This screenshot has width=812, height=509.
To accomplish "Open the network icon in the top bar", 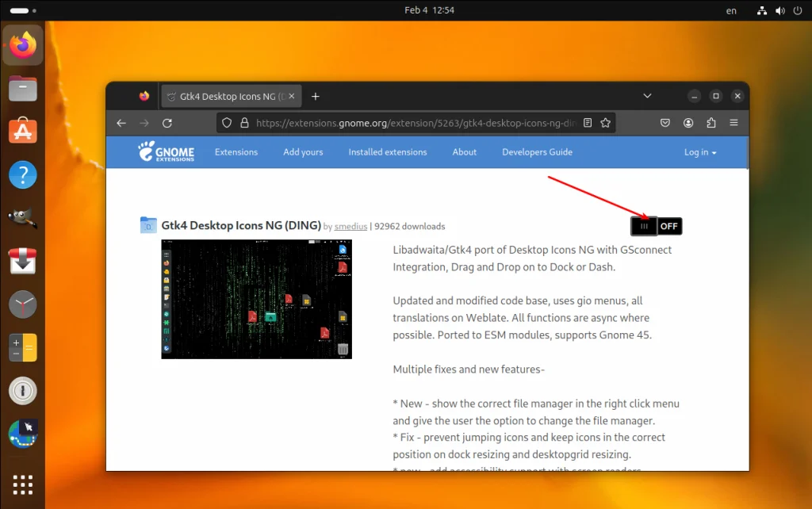I will (x=762, y=10).
